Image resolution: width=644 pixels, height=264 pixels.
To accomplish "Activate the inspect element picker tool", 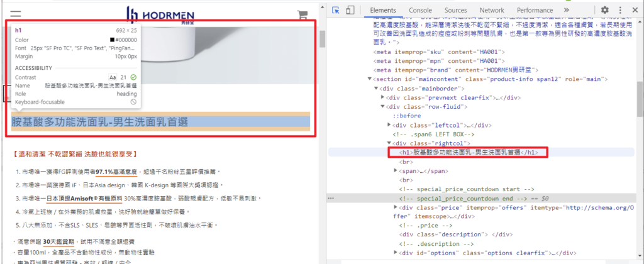I will pyautogui.click(x=336, y=10).
